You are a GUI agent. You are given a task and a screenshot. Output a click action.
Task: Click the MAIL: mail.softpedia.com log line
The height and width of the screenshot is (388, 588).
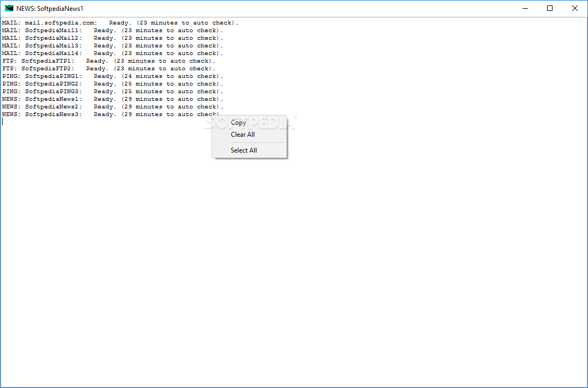click(x=120, y=23)
